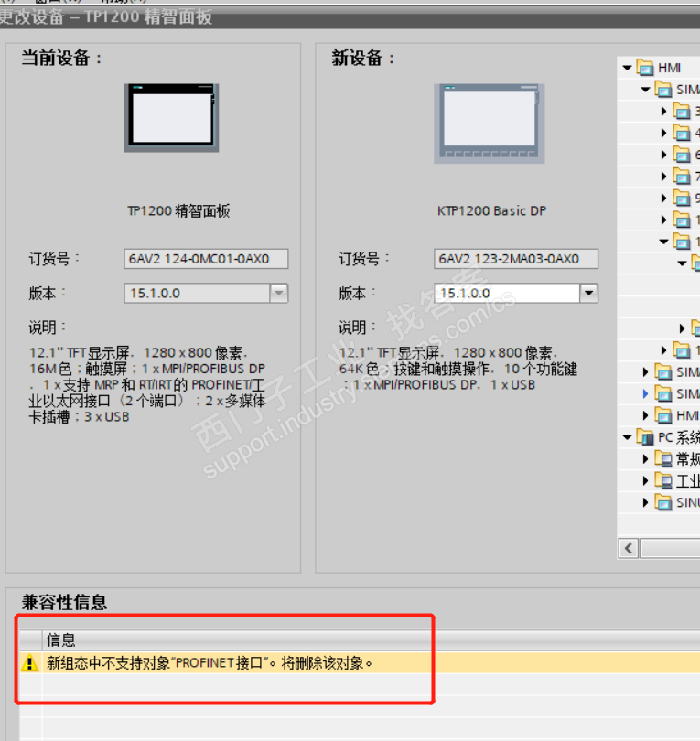Expand the SINU folder in the tree

point(646,502)
